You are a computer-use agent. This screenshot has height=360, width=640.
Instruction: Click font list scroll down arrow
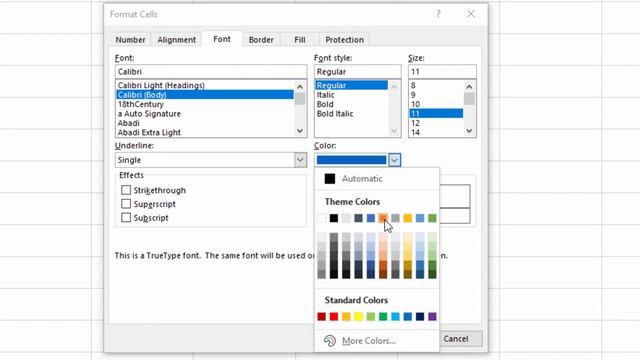(300, 131)
